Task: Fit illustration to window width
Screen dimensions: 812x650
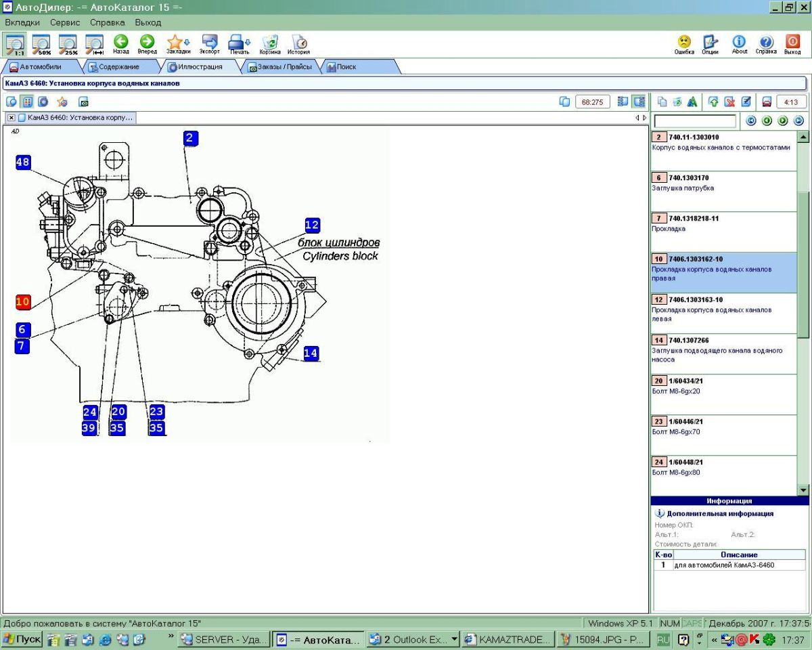Action: tap(94, 44)
